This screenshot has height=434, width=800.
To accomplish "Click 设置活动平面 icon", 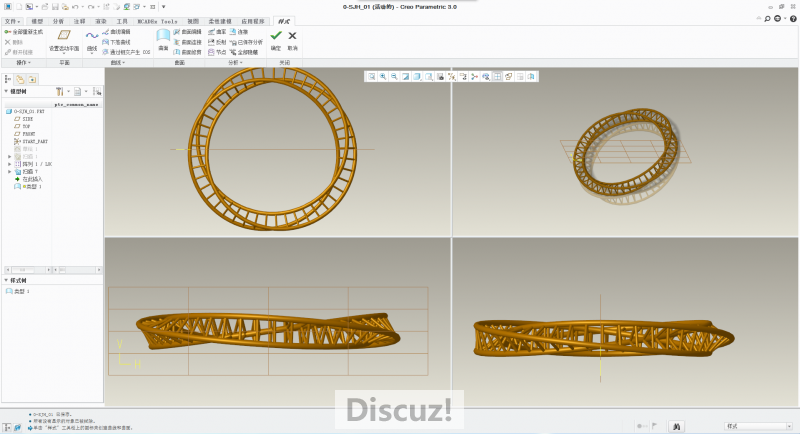I will click(x=64, y=36).
